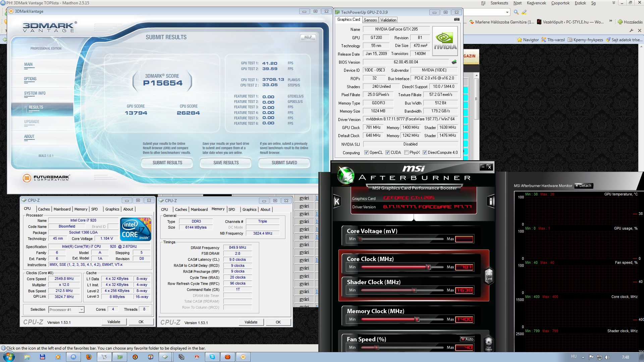Click the Shader Clock slider handle
The image size is (644, 362).
point(415,290)
